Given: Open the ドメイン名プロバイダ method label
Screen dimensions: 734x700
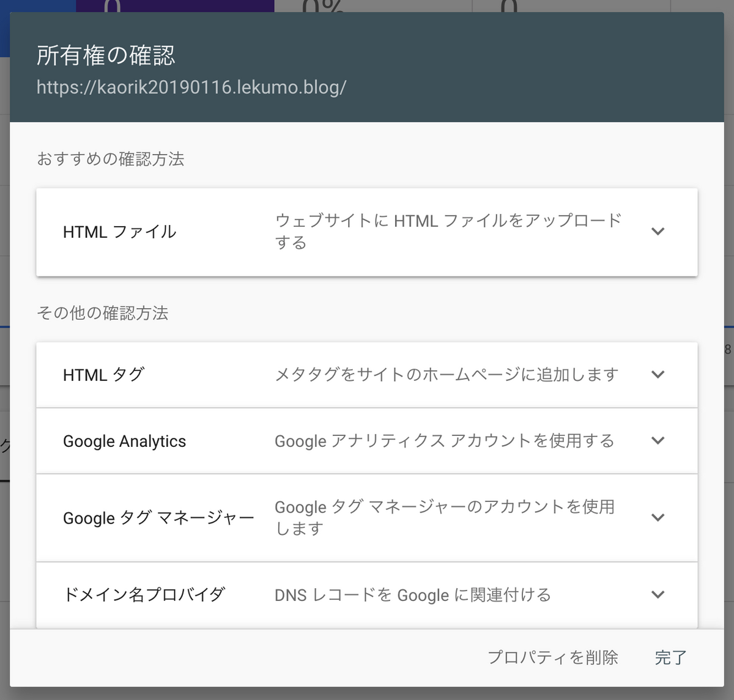Looking at the screenshot, I should (x=144, y=594).
